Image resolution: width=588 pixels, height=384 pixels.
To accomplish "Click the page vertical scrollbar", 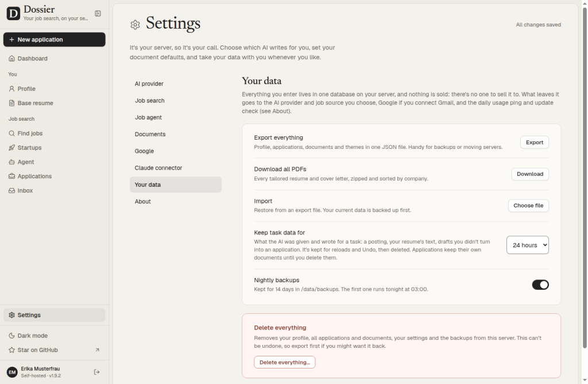I will pyautogui.click(x=584, y=178).
